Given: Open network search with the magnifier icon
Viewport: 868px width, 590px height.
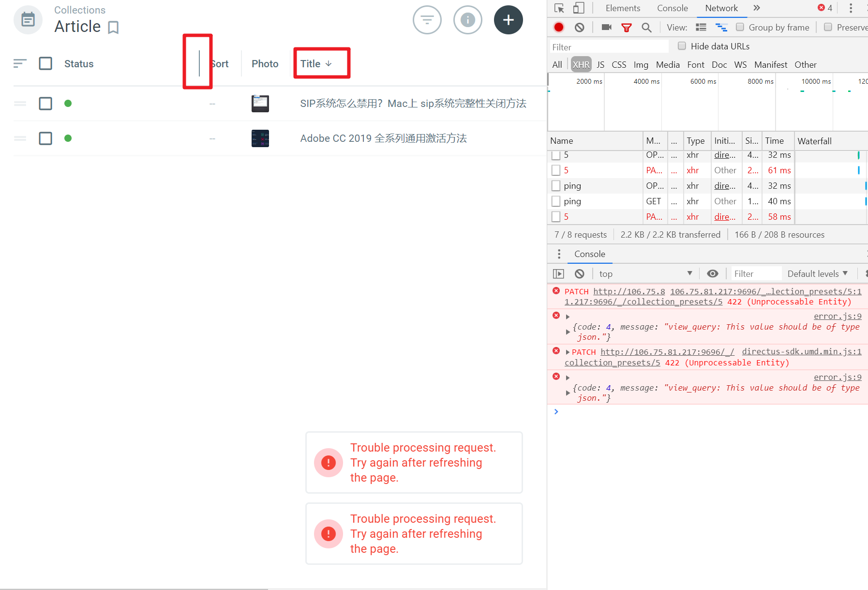Looking at the screenshot, I should click(x=647, y=27).
